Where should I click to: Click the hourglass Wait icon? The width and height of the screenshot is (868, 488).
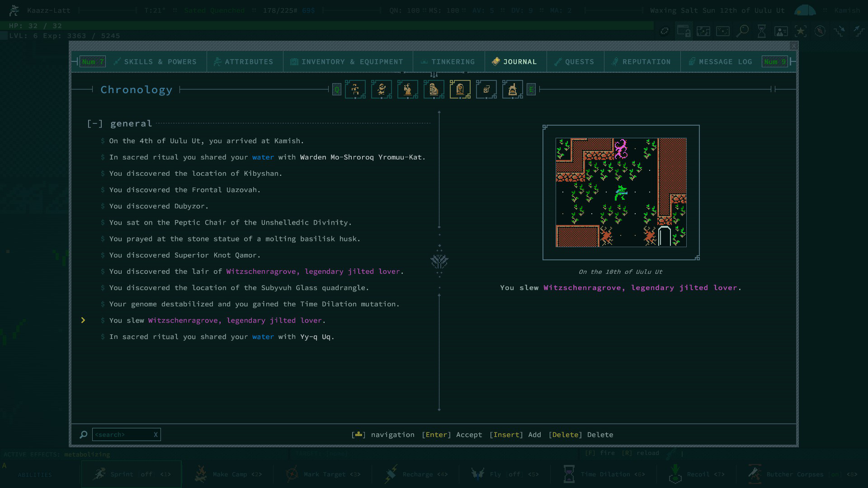click(762, 31)
